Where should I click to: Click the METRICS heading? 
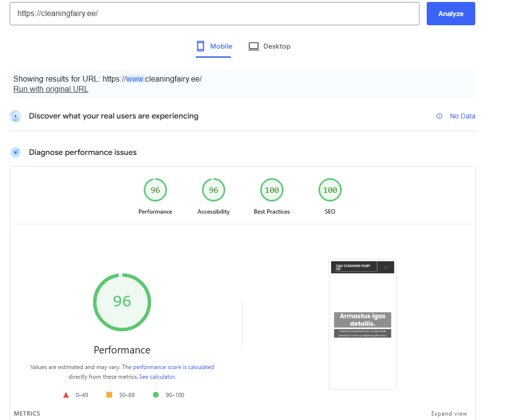click(27, 414)
